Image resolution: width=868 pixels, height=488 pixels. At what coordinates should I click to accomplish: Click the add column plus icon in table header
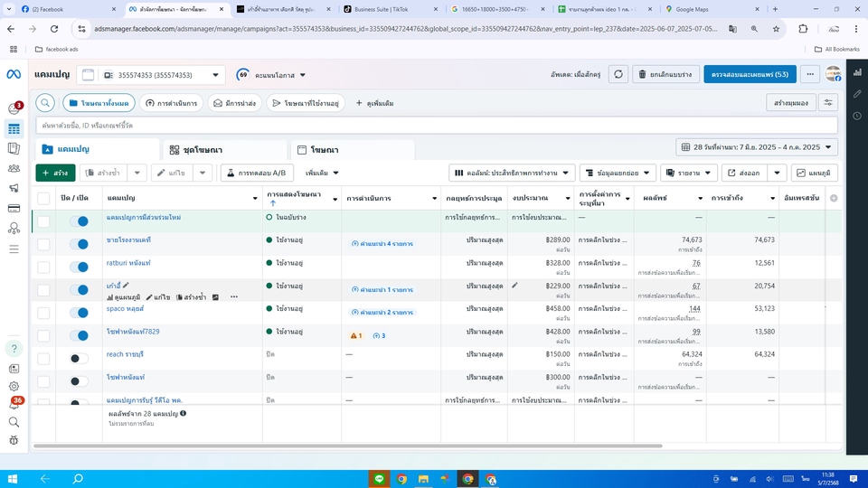click(x=834, y=198)
